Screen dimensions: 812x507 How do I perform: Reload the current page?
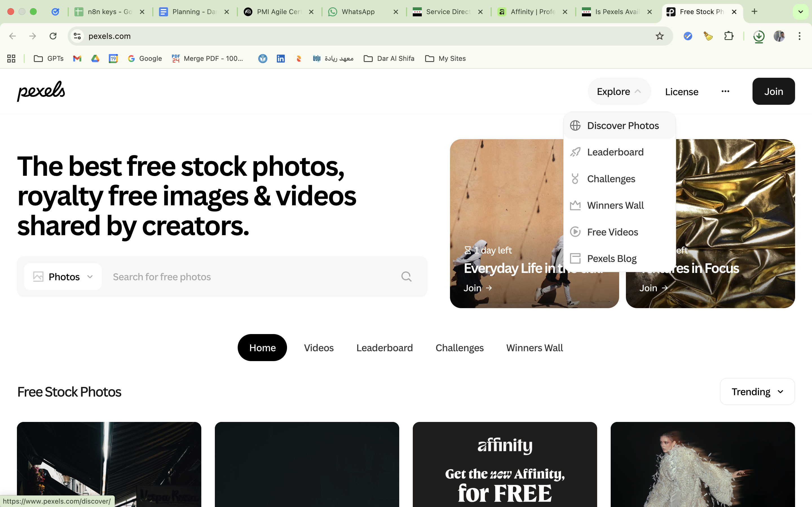coord(53,36)
